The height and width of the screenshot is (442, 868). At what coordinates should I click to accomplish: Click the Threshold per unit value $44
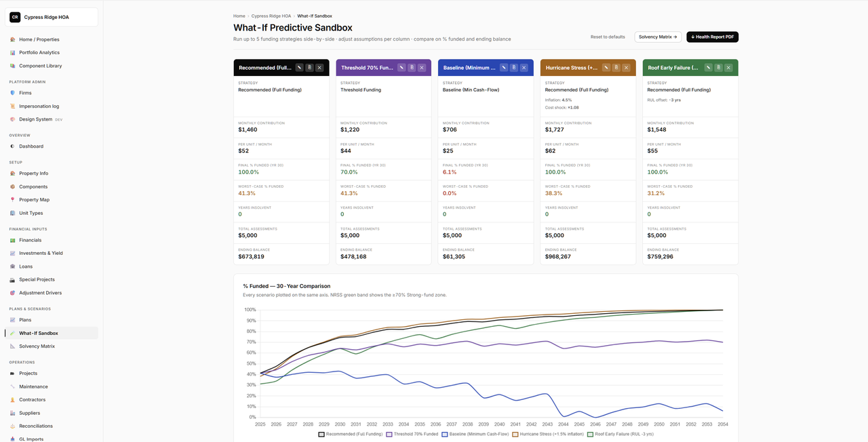(346, 150)
